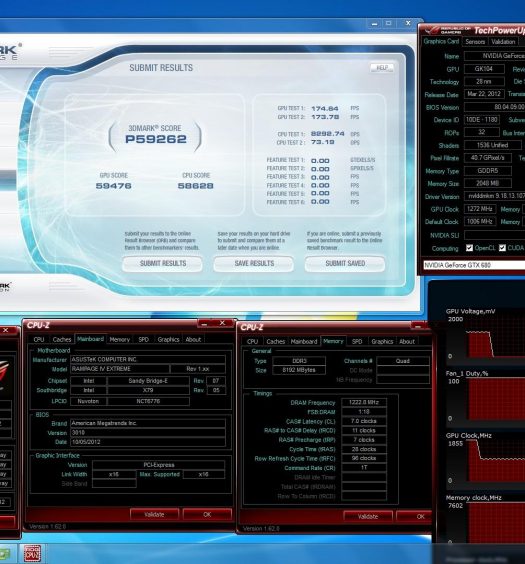Click the 1272 MHz GPU Clock field
525x564 pixels.
pos(480,209)
